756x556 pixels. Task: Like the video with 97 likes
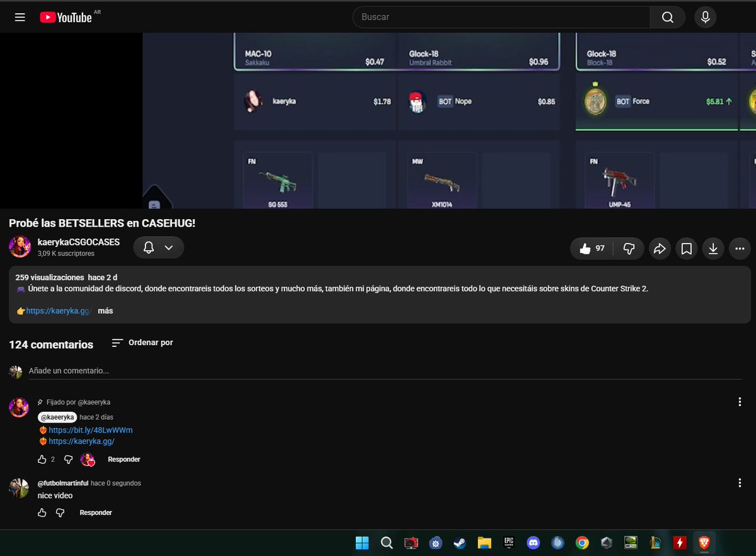(592, 249)
